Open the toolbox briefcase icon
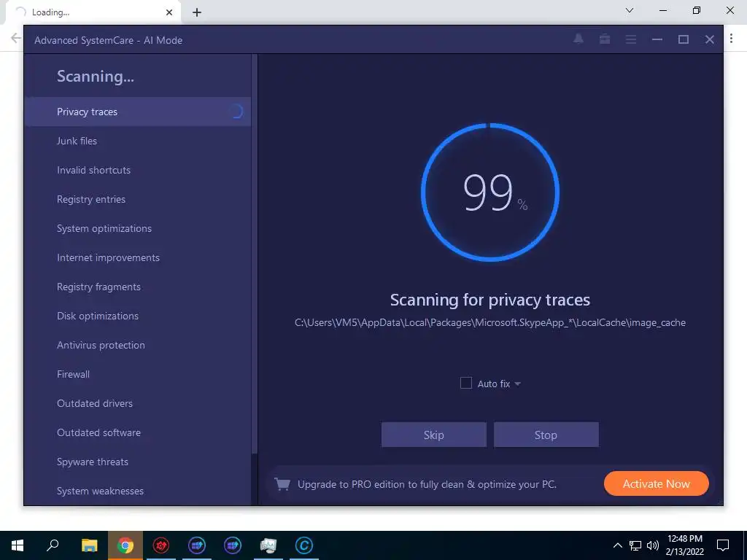747x560 pixels. [605, 39]
